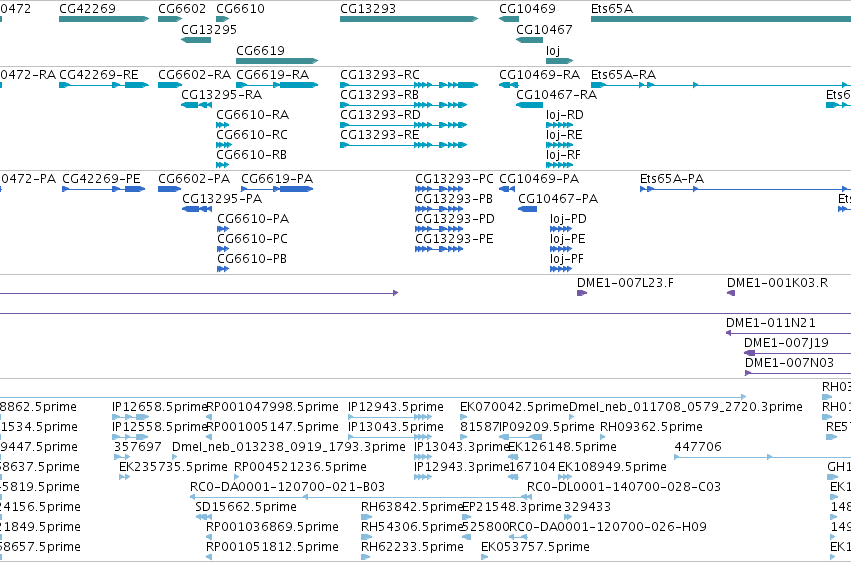
Task: Select the CG10467 gene label
Action: click(544, 29)
